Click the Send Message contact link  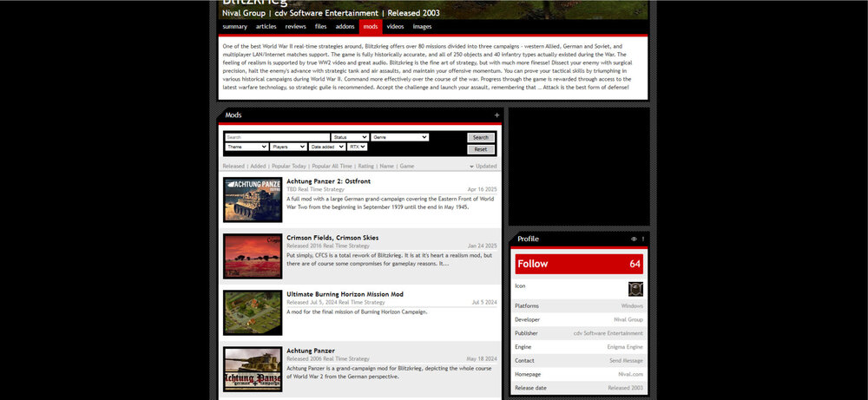[x=626, y=361]
